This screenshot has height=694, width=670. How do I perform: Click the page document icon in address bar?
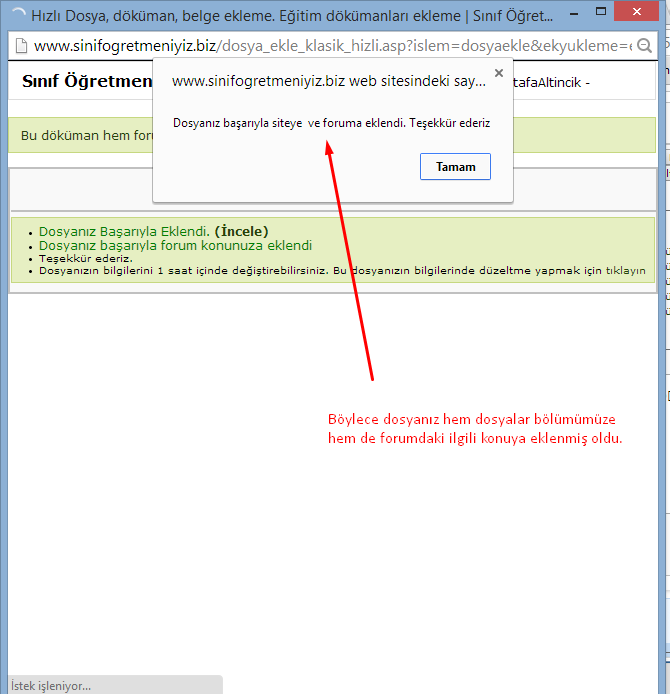click(20, 46)
